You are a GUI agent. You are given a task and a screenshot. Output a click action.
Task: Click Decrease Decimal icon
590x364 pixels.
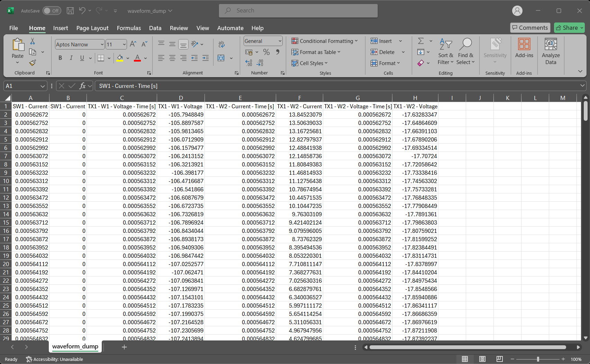click(260, 63)
